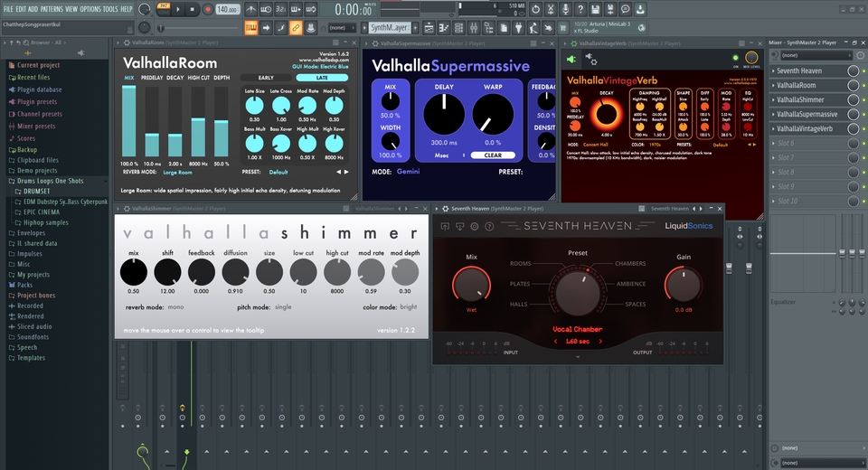Viewport: 868px width, 470px height.
Task: Open the content library shopping cart icon
Action: click(x=563, y=28)
